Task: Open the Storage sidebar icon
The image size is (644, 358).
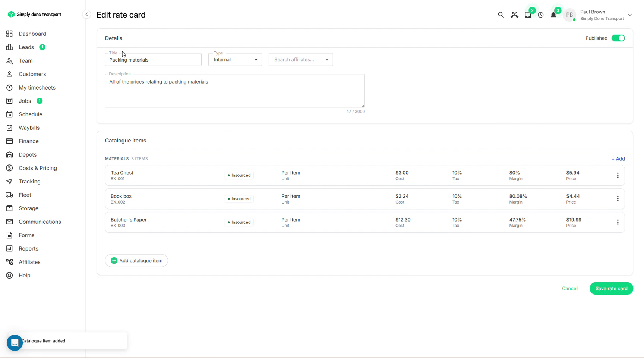Action: [x=9, y=208]
